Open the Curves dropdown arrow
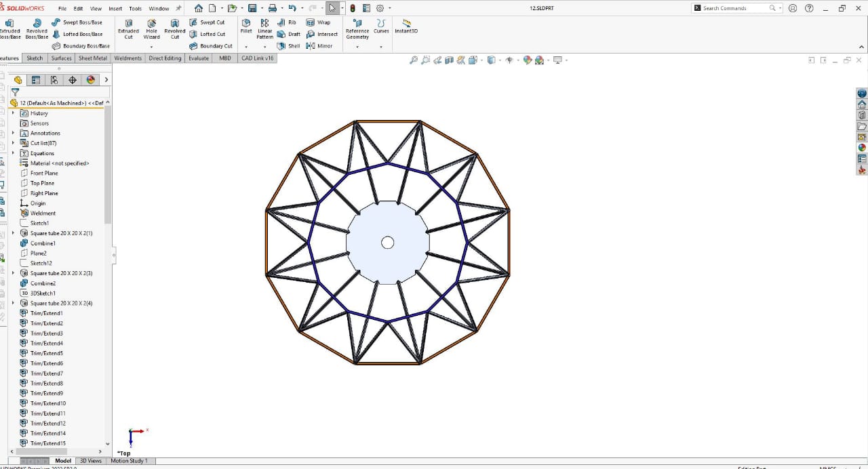The height and width of the screenshot is (469, 868). pos(381,47)
